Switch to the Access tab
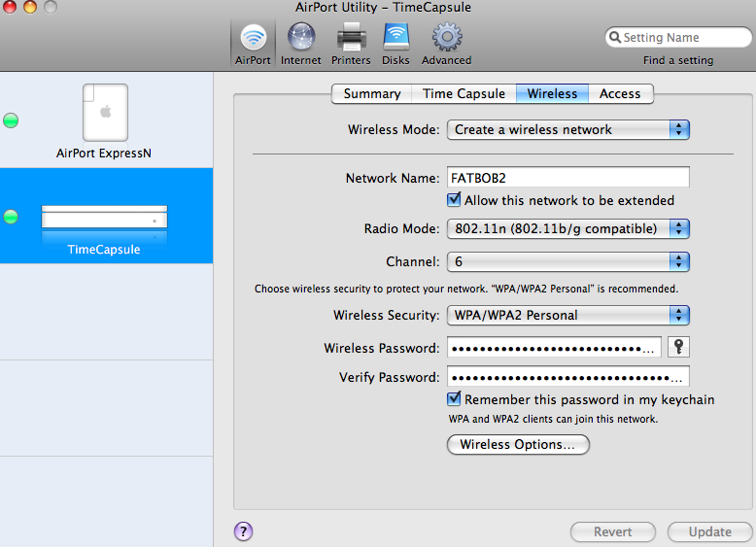Viewport: 756px width, 547px height. click(620, 93)
